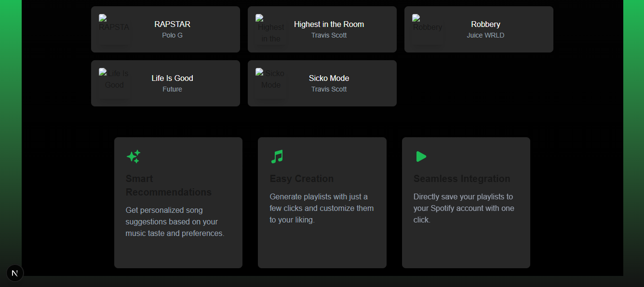Click the Seamless Integration heading
The width and height of the screenshot is (644, 287).
pos(462,179)
